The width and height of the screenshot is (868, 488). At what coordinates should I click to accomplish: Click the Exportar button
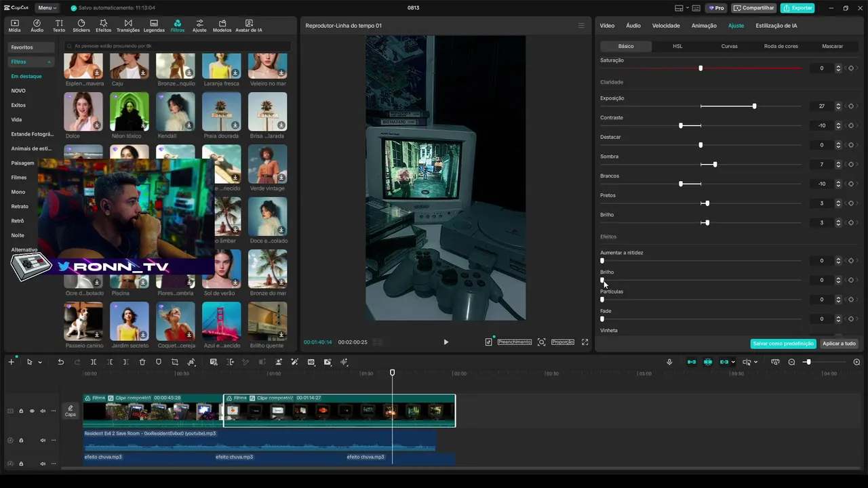(x=797, y=8)
